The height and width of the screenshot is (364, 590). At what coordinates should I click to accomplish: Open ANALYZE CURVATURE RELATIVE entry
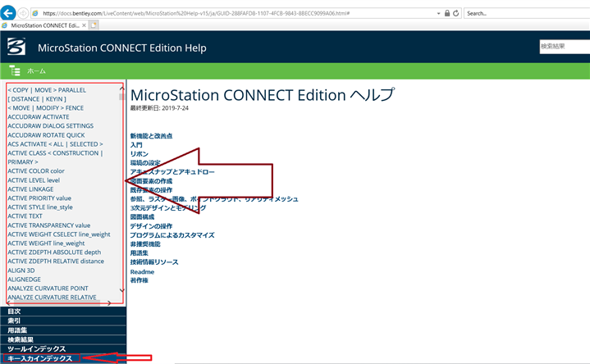(52, 298)
